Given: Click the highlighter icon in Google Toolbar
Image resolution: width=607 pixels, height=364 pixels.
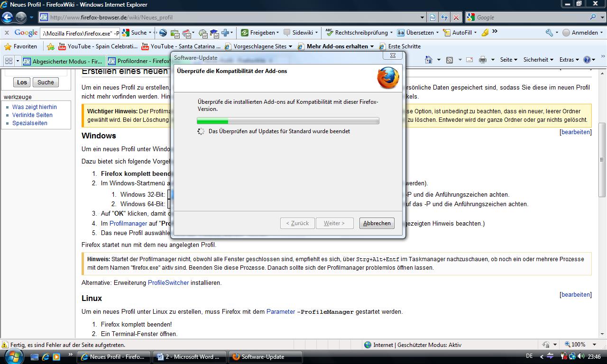Looking at the screenshot, I should coord(485,33).
